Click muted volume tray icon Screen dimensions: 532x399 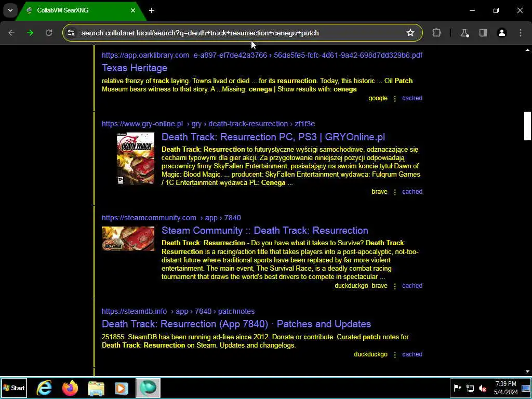(x=483, y=388)
